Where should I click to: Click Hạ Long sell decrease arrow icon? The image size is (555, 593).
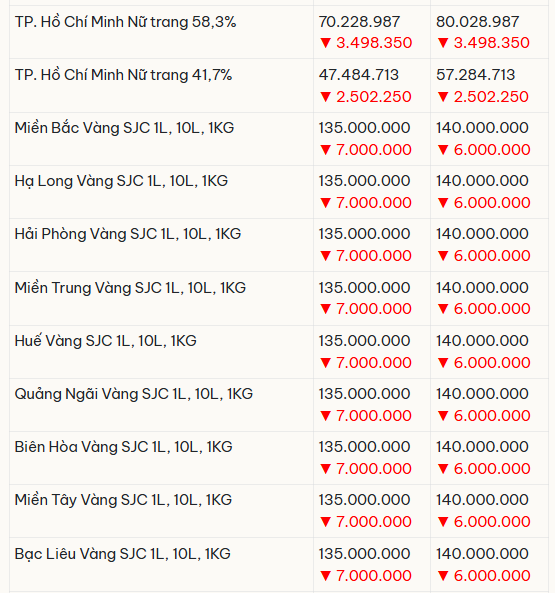[443, 203]
